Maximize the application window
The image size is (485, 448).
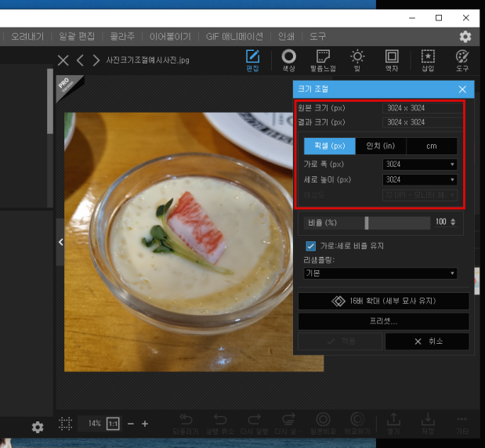click(x=438, y=18)
